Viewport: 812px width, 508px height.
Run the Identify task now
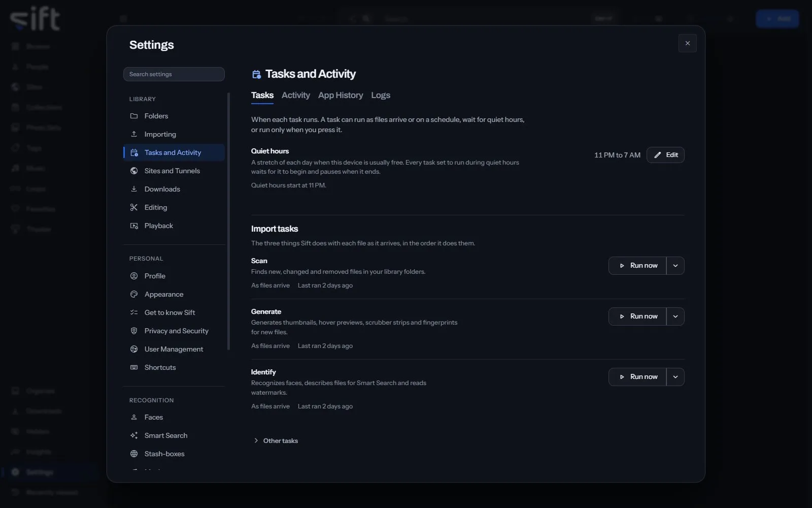(637, 377)
